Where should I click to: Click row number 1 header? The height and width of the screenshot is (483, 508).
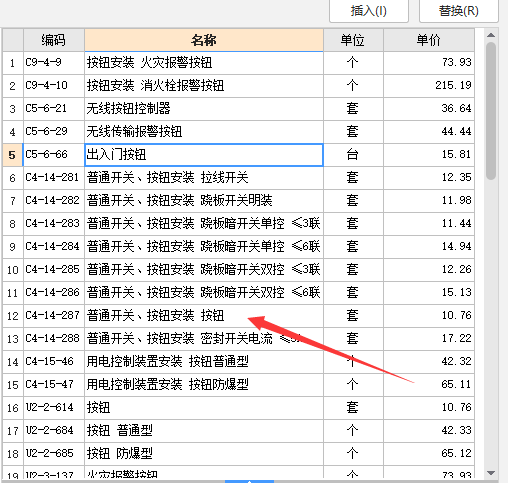tap(13, 63)
